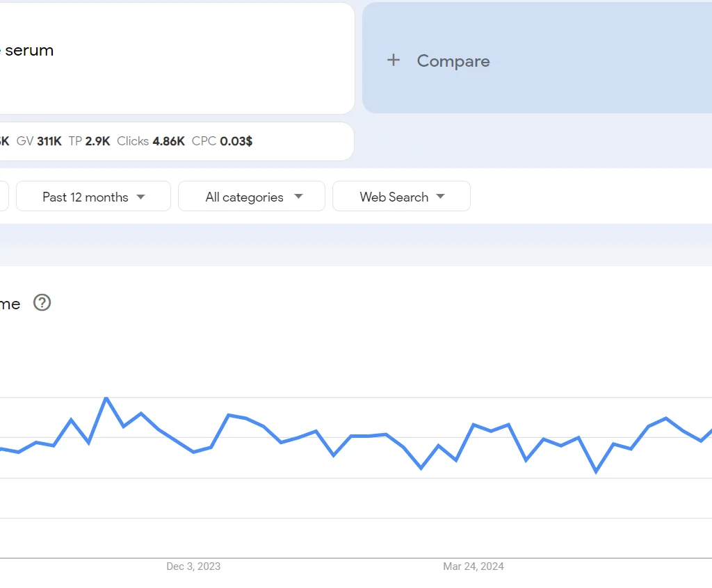Open the help tooltip question mark icon

pos(42,303)
